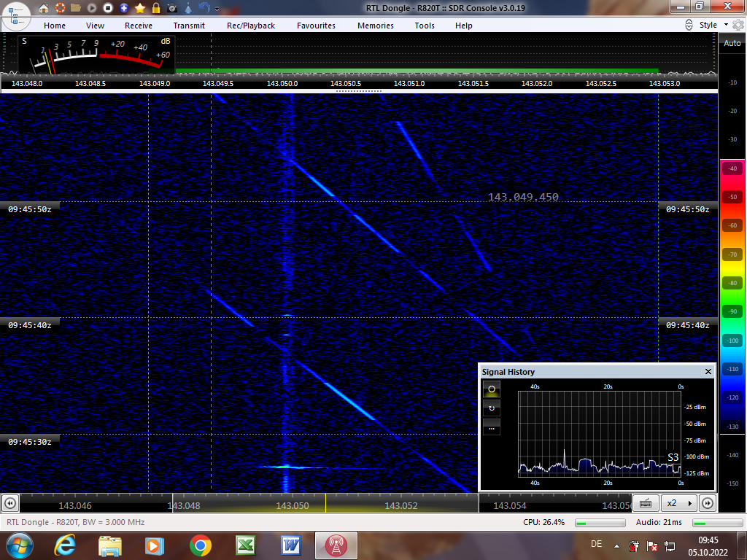747x560 pixels.
Task: Open the Tools ribbon tab
Action: tap(425, 26)
